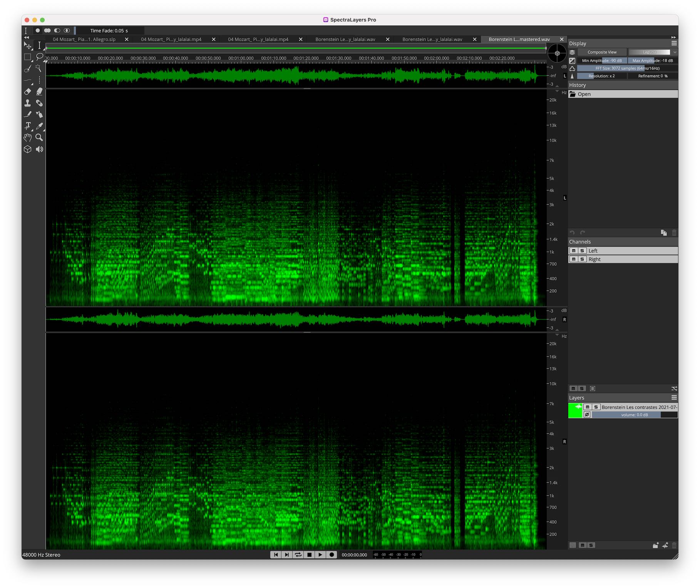
Task: Open the 3D cube view tool
Action: click(27, 149)
